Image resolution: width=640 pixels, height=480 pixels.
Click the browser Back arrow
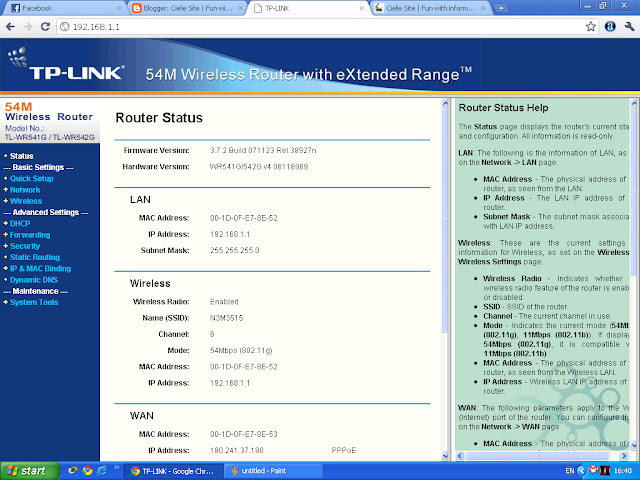pos(11,27)
